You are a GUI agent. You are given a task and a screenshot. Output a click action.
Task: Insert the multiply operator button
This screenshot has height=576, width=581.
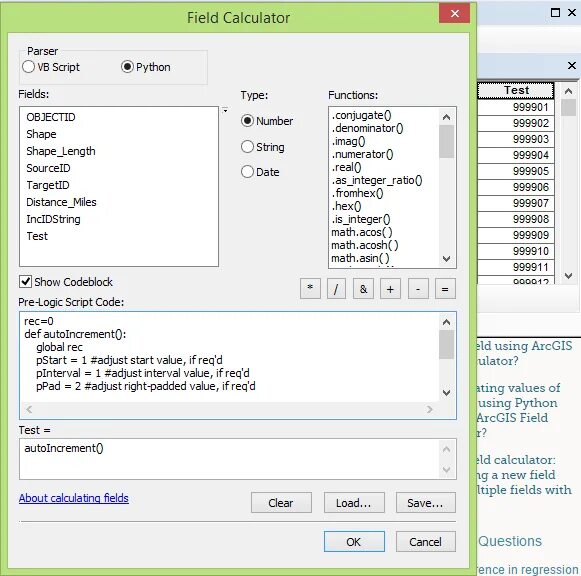(x=310, y=289)
